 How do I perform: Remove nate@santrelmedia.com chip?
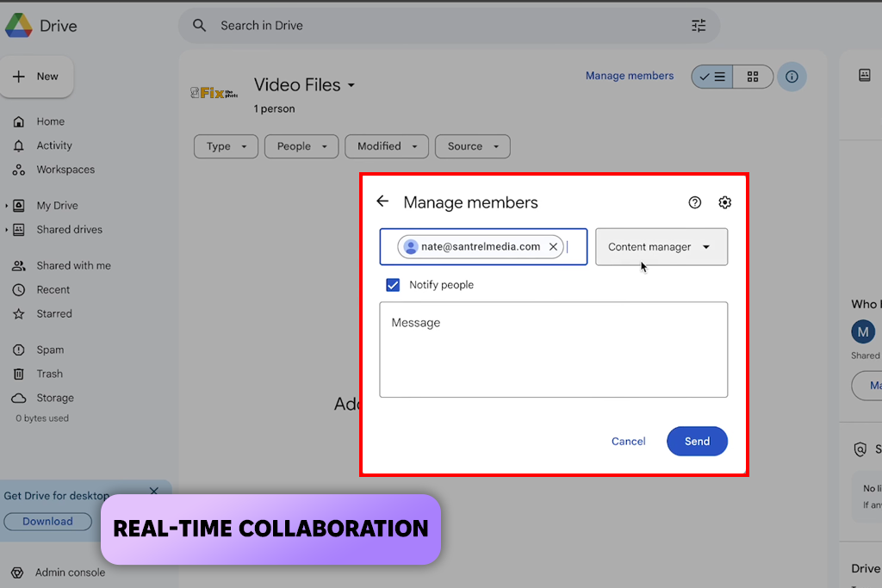point(553,247)
